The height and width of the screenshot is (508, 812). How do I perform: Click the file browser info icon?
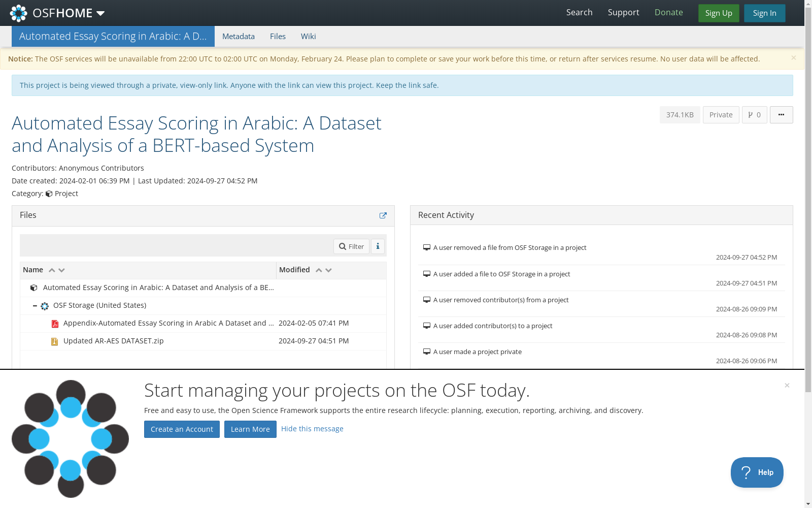pyautogui.click(x=378, y=246)
